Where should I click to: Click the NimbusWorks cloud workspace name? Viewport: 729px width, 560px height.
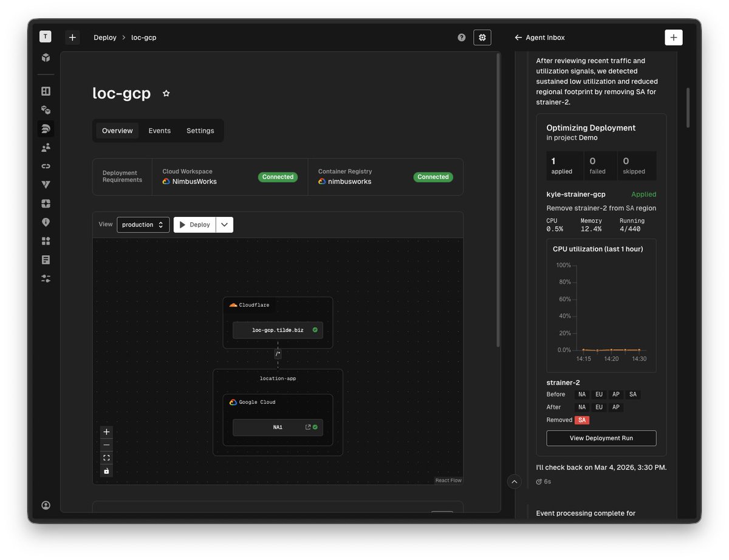point(194,182)
